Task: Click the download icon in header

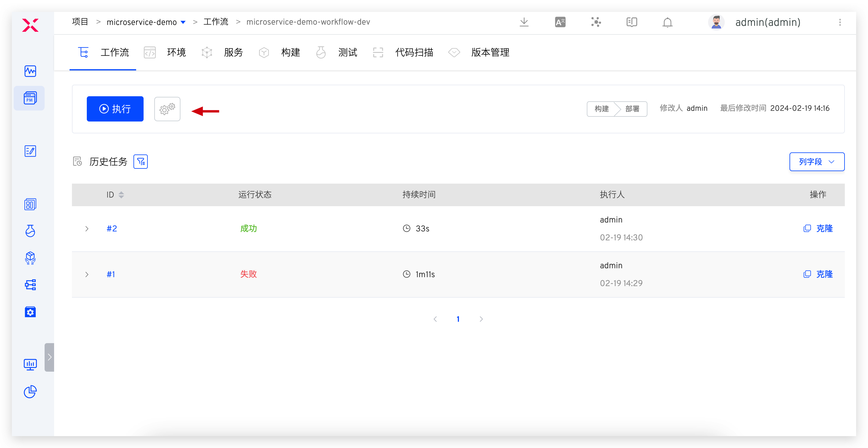Action: [524, 22]
